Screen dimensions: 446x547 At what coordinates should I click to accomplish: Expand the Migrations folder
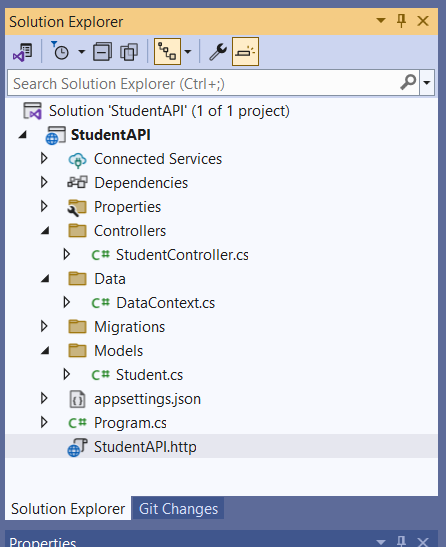[44, 326]
